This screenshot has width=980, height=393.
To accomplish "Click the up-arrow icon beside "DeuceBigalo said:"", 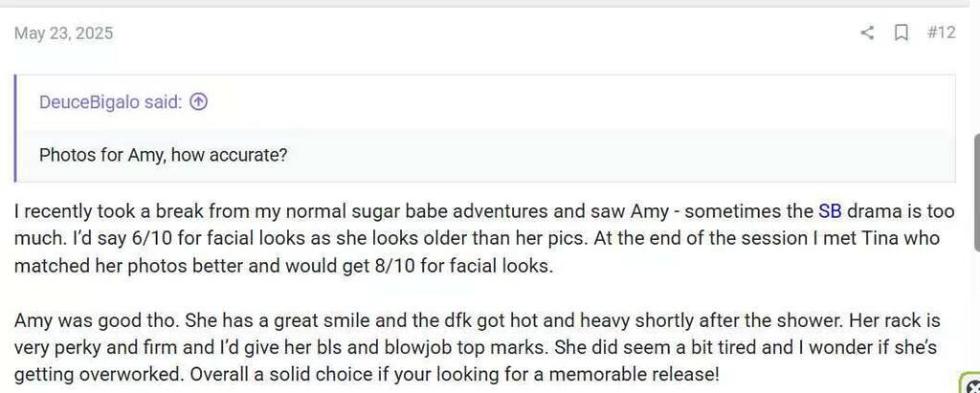I will pos(199,101).
